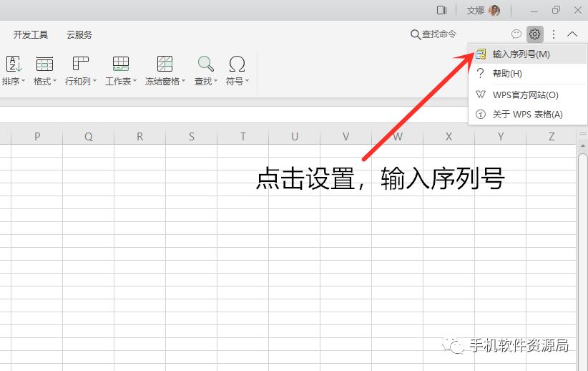Open the 工作表 dropdown arrow
The image size is (588, 371).
(x=134, y=81)
